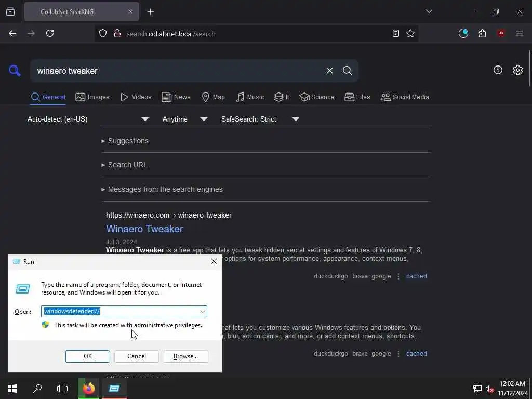
Task: Open the Extensions puzzle icon
Action: [x=482, y=33]
